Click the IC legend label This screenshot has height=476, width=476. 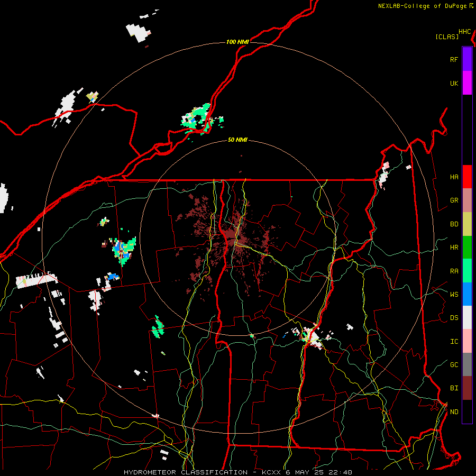point(454,342)
